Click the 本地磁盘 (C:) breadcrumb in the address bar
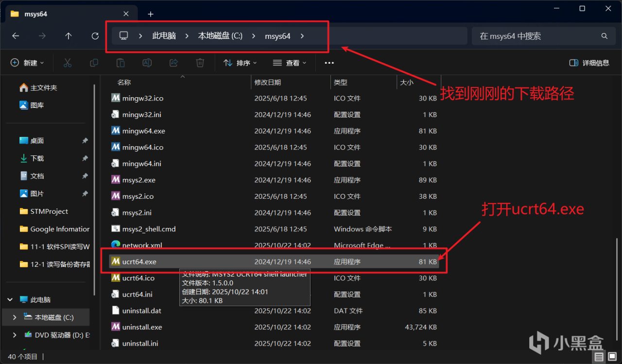The image size is (622, 364). (x=220, y=36)
